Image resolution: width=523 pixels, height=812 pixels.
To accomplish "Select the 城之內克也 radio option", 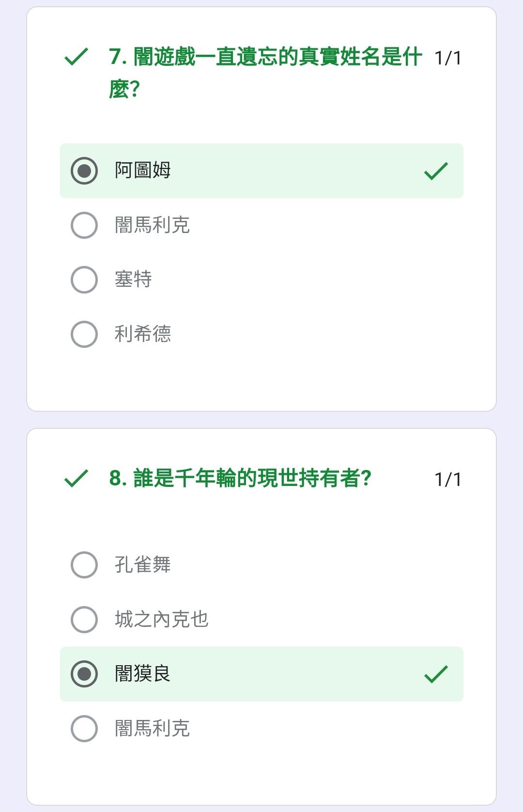I will point(84,620).
